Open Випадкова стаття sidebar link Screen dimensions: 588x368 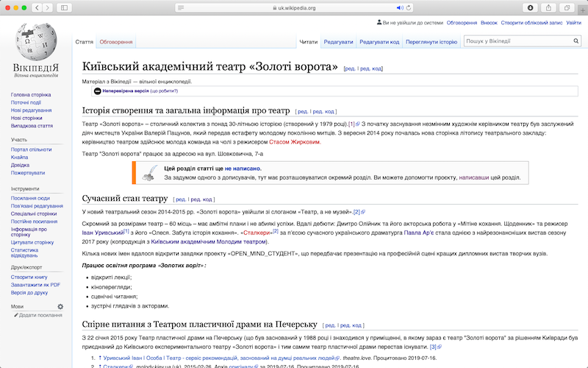coord(32,126)
